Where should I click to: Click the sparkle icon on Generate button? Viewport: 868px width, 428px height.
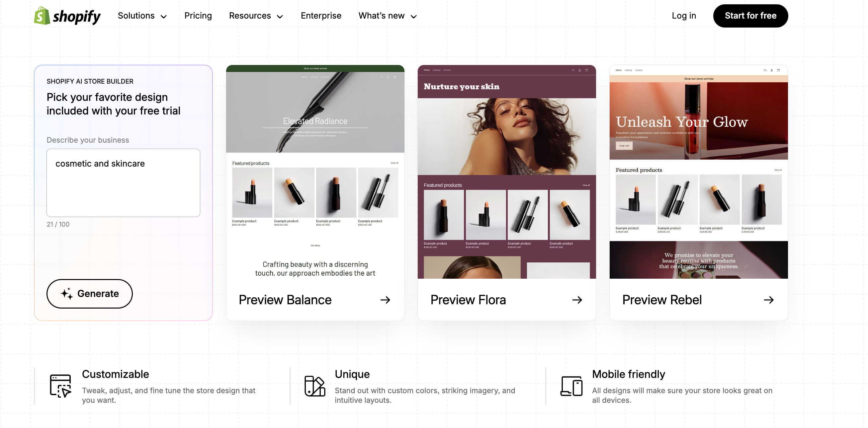pos(67,294)
